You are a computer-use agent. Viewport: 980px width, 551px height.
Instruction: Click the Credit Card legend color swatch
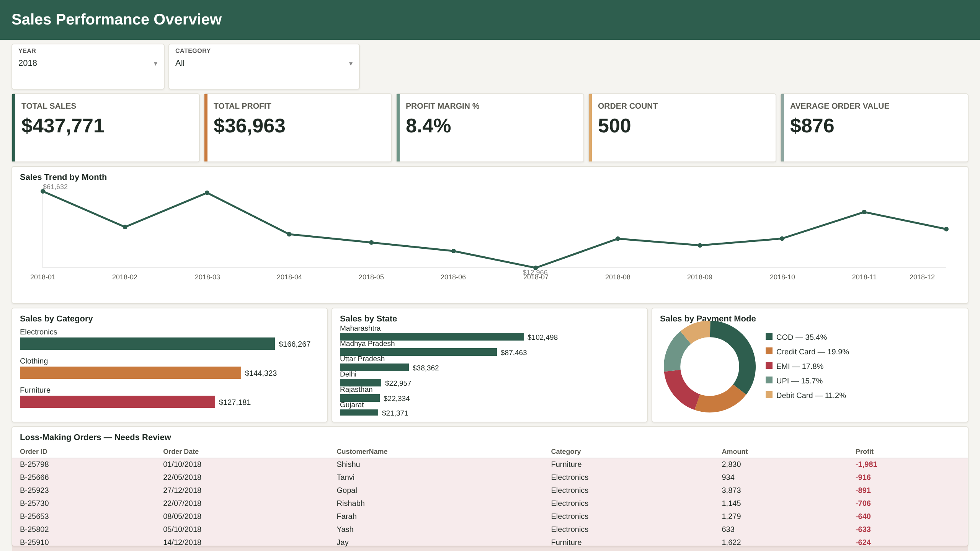[769, 351]
